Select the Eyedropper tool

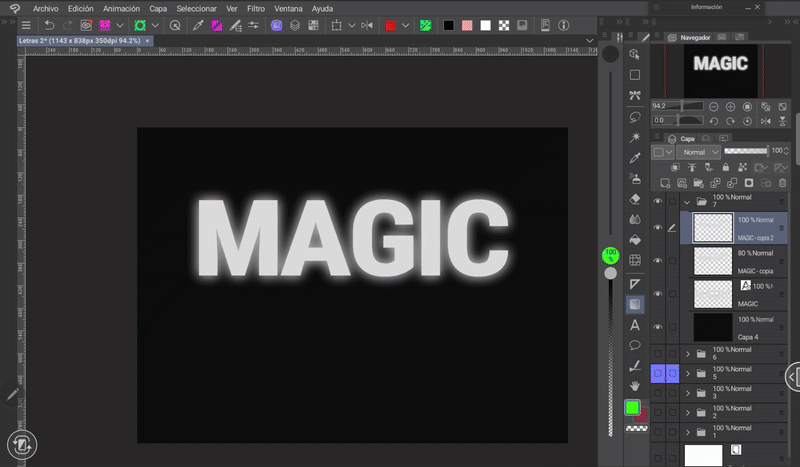tap(634, 157)
